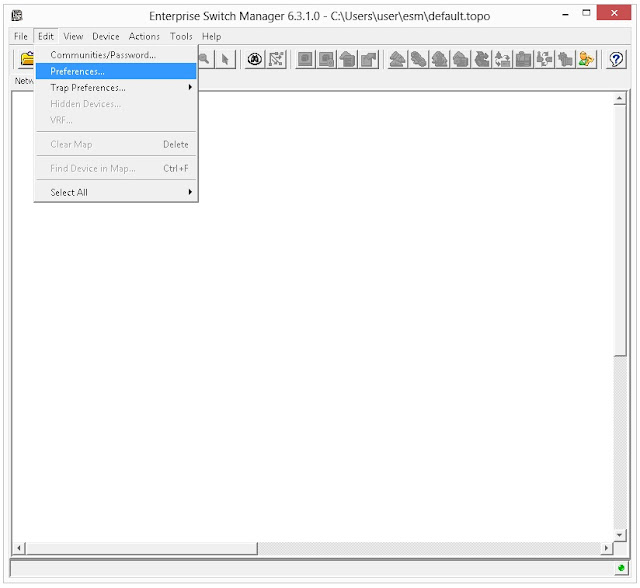Close the Enterprise Switch Manager window
640x588 pixels.
click(614, 13)
